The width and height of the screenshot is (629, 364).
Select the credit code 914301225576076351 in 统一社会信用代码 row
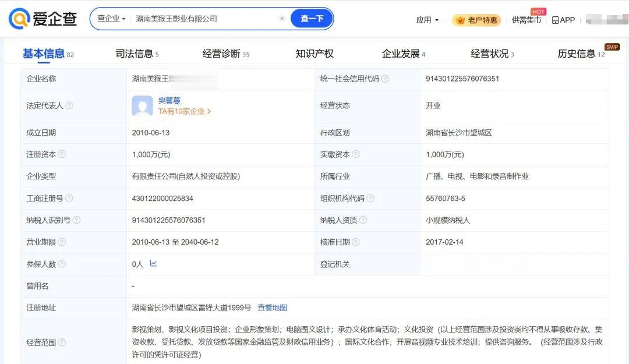[462, 79]
